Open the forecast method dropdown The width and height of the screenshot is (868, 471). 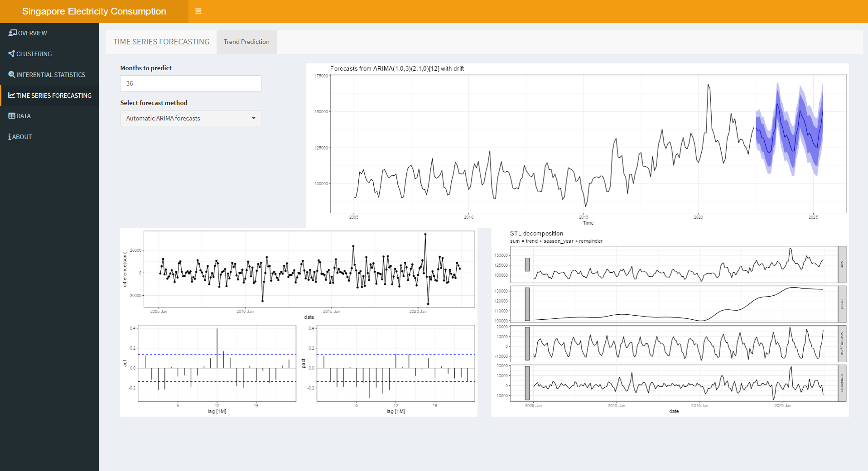[190, 118]
